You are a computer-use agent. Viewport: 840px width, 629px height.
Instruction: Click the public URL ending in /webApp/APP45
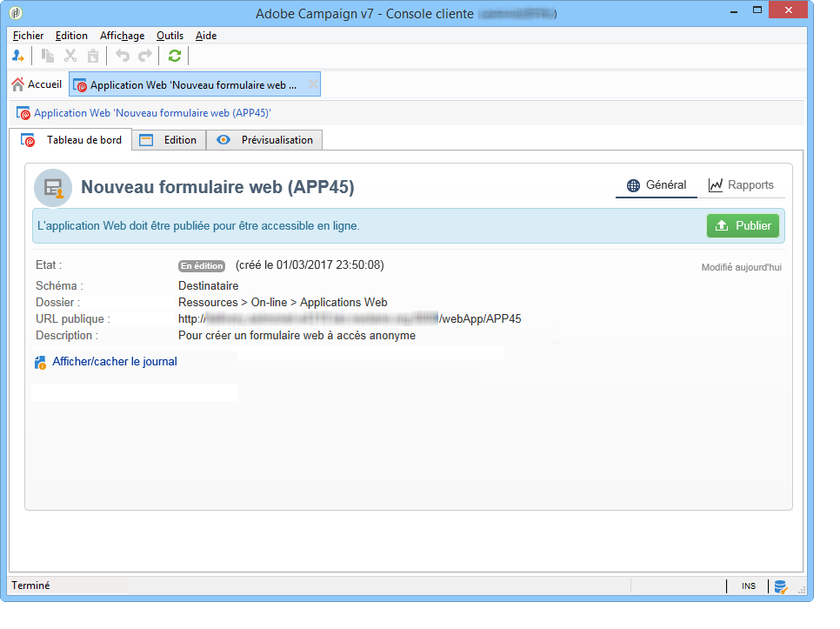click(350, 318)
